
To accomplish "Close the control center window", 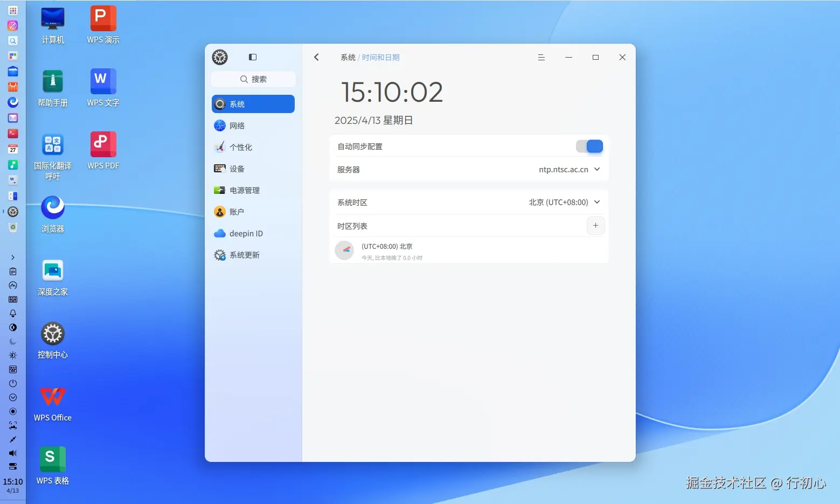I will point(622,57).
